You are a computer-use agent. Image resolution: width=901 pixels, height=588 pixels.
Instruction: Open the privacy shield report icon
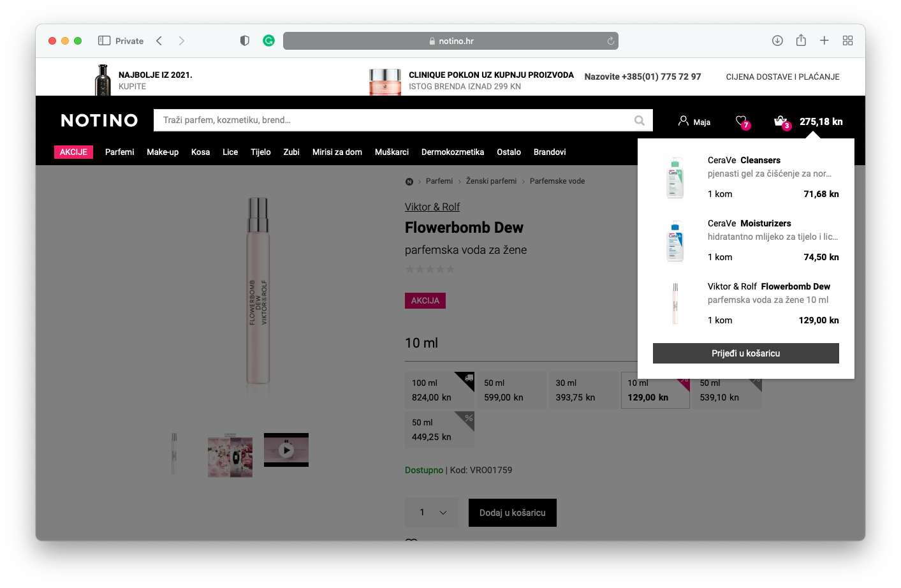[244, 41]
